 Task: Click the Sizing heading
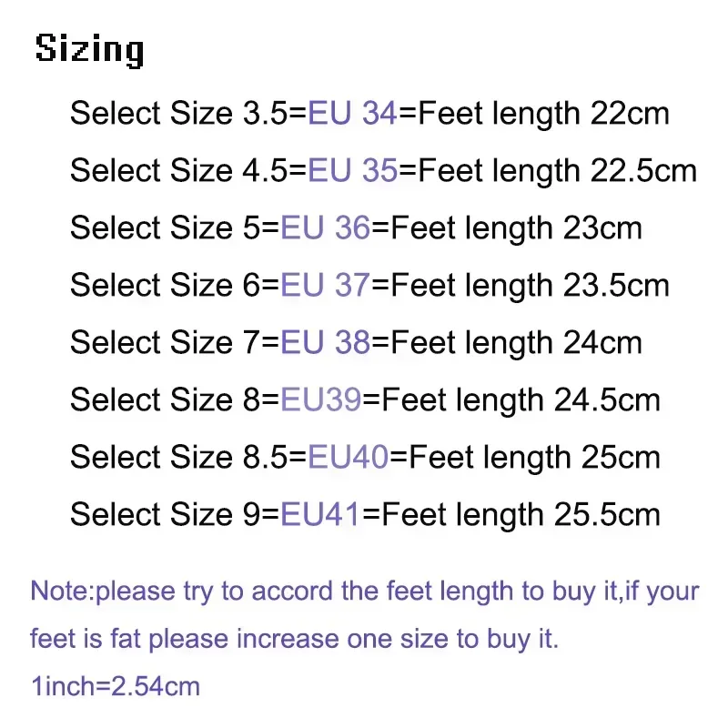(89, 49)
